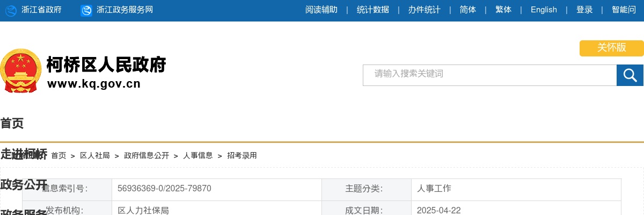Click 政府信息公开 in breadcrumb
Viewport: 644px width, 215px height.
[x=147, y=155]
